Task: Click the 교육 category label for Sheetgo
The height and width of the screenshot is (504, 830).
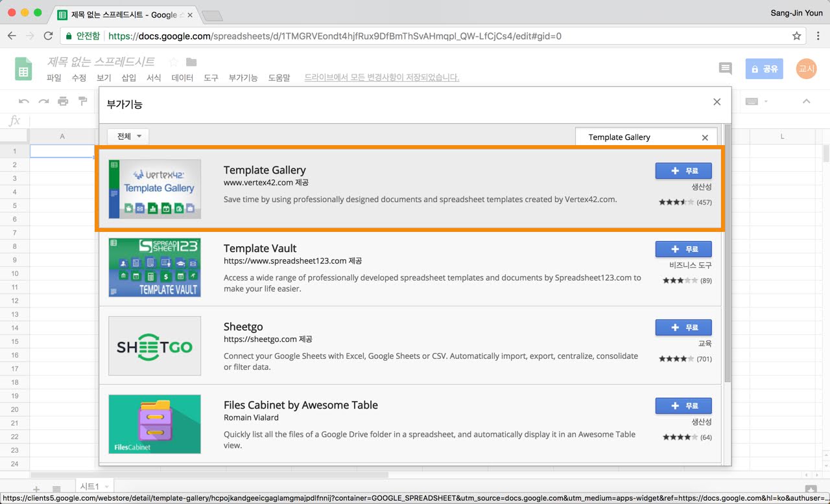Action: click(705, 344)
